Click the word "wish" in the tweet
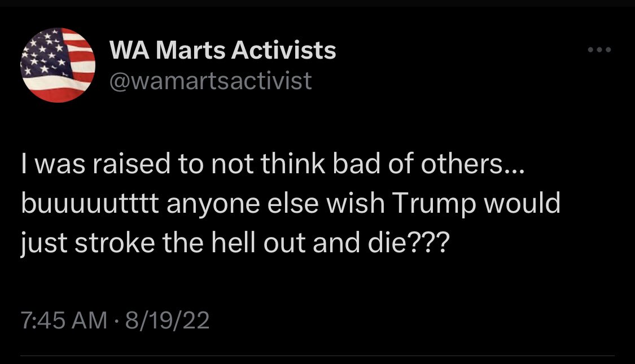635x364 pixels. 354,203
